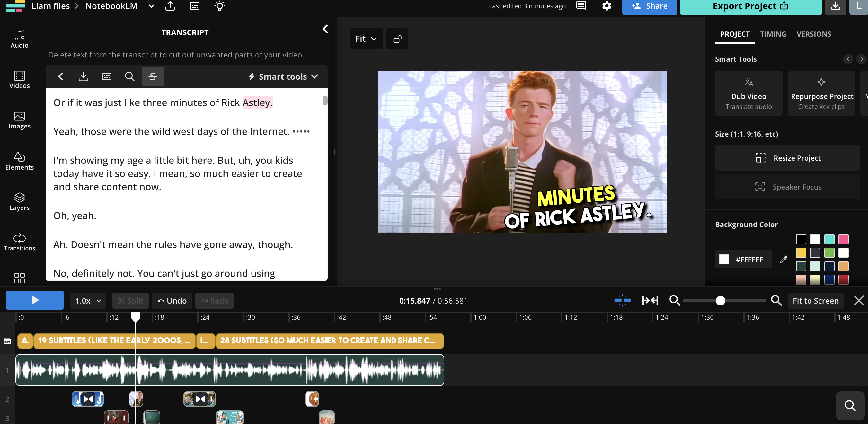Open the playback speed dropdown showing 1.0x

click(x=87, y=300)
